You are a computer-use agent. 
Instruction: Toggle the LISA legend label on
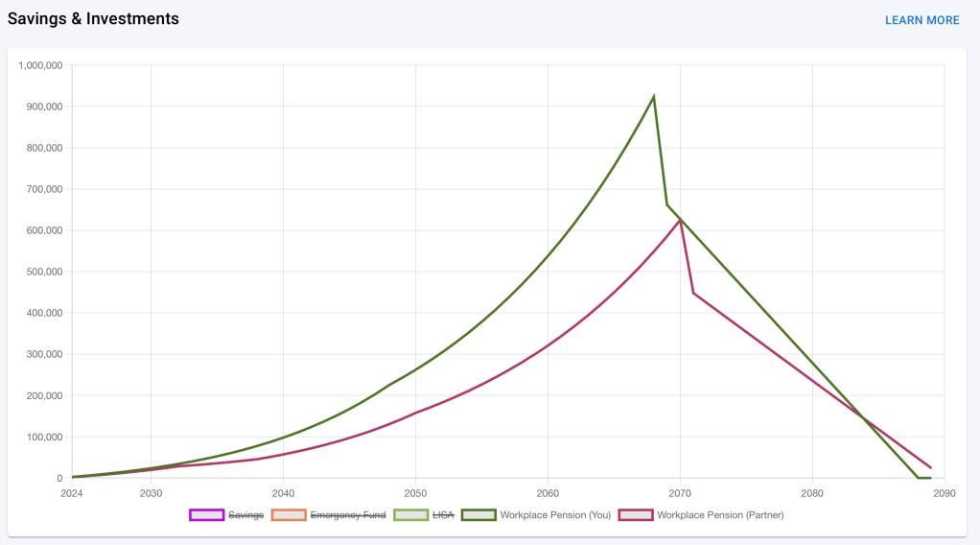442,515
